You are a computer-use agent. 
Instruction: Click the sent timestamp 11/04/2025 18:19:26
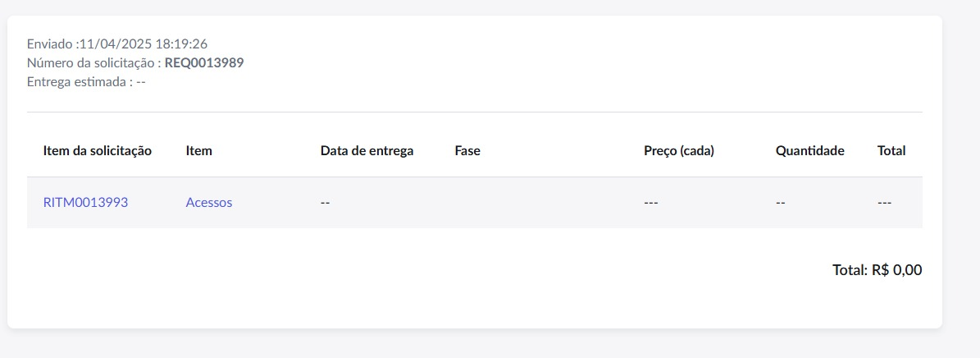[144, 44]
